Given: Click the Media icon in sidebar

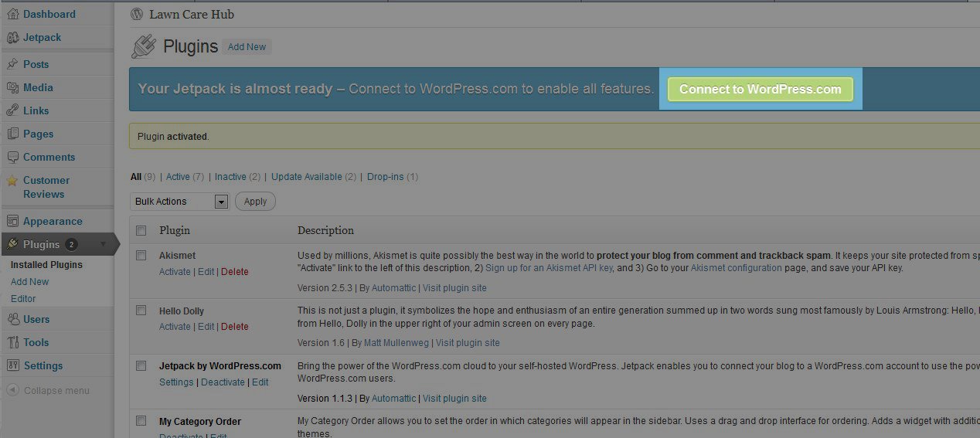Looking at the screenshot, I should coord(12,87).
